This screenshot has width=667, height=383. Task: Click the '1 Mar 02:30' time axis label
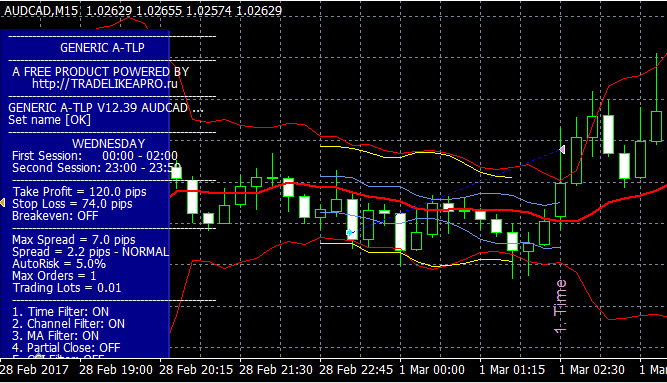[592, 369]
